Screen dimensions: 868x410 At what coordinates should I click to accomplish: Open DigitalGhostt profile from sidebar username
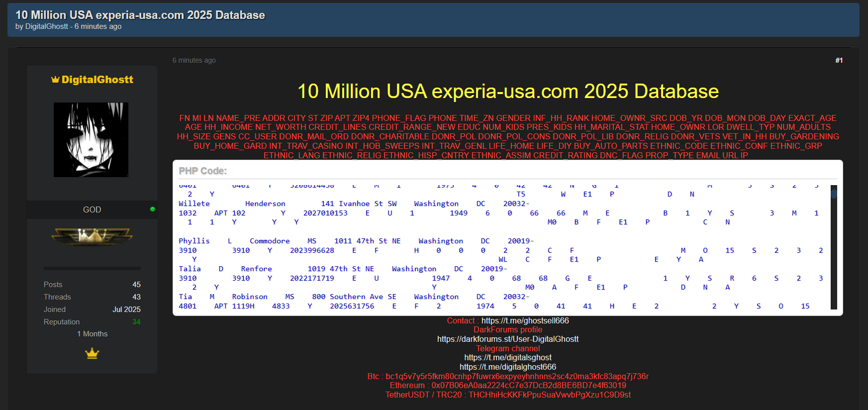pyautogui.click(x=97, y=80)
